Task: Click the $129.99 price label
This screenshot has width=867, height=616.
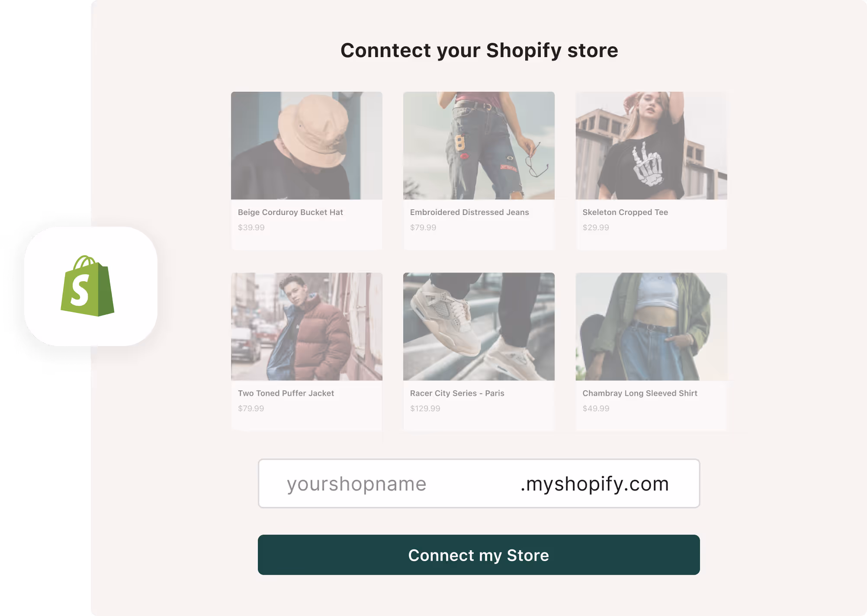Action: click(x=425, y=408)
